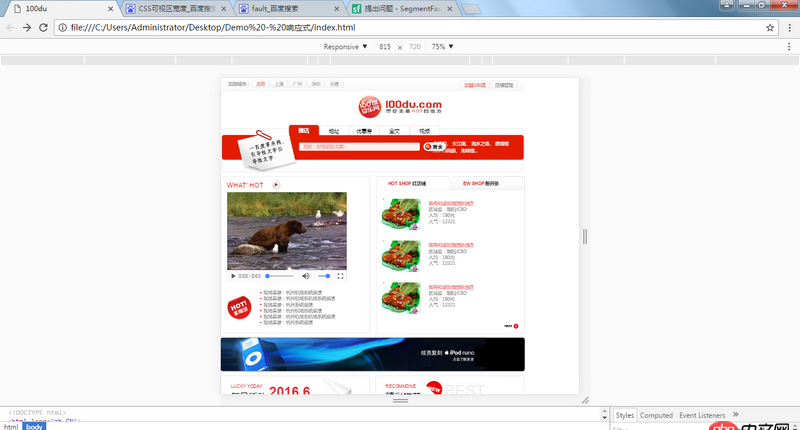Viewport: 800px width, 430px height.
Task: Open the DevTools Event Listeners tab
Action: point(702,415)
